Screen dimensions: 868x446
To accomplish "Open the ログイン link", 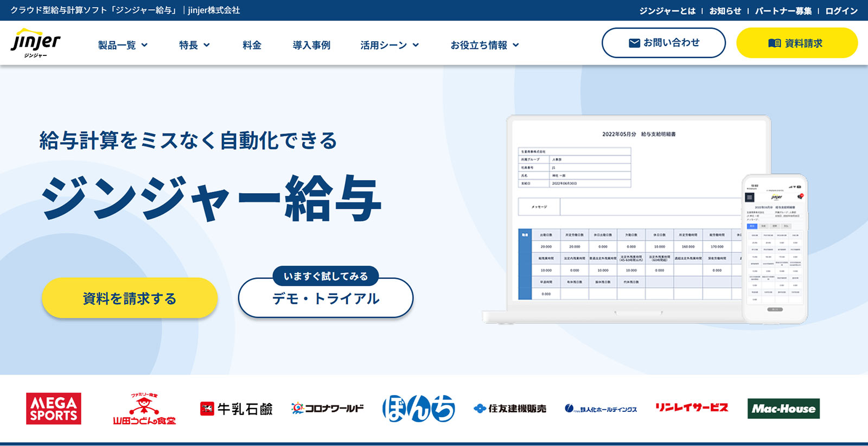I will [841, 11].
